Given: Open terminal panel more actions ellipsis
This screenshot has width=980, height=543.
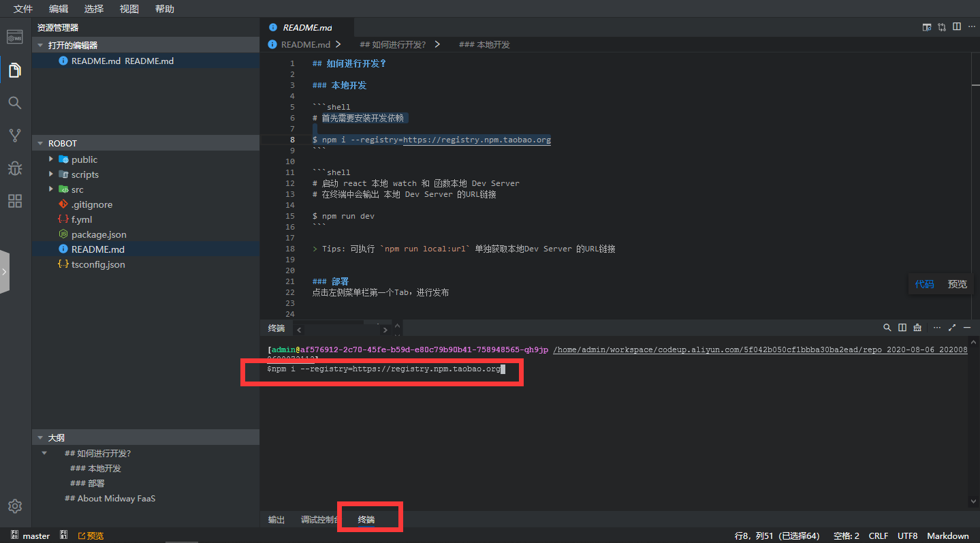Looking at the screenshot, I should click(937, 328).
